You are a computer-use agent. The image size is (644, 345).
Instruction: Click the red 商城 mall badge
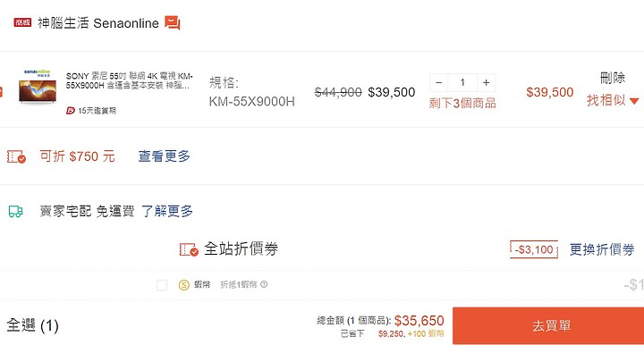22,22
